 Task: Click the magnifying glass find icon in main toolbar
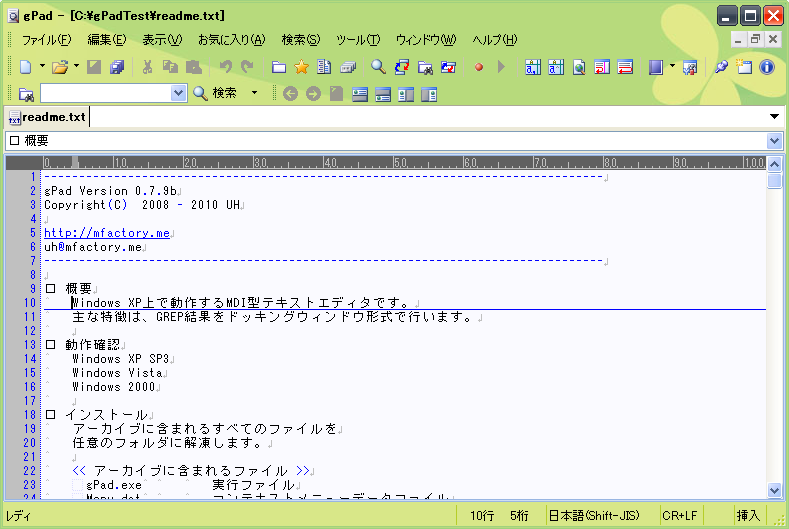pyautogui.click(x=378, y=67)
